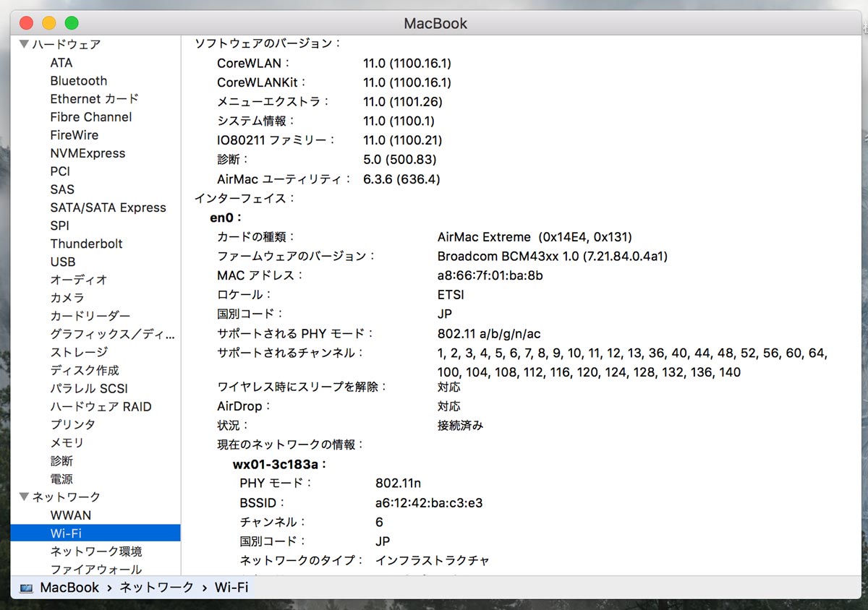The image size is (868, 610).
Task: Click MacBook in the path bar
Action: click(x=69, y=588)
